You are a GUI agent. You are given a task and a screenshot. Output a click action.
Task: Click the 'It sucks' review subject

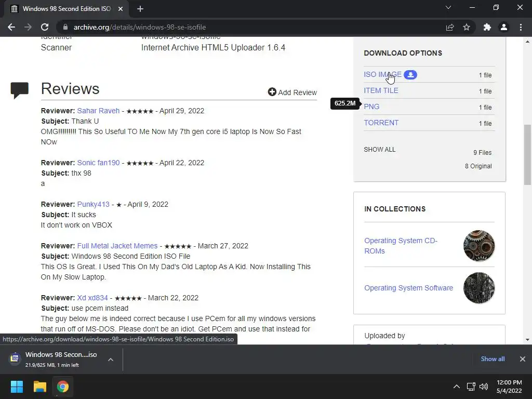tap(84, 215)
